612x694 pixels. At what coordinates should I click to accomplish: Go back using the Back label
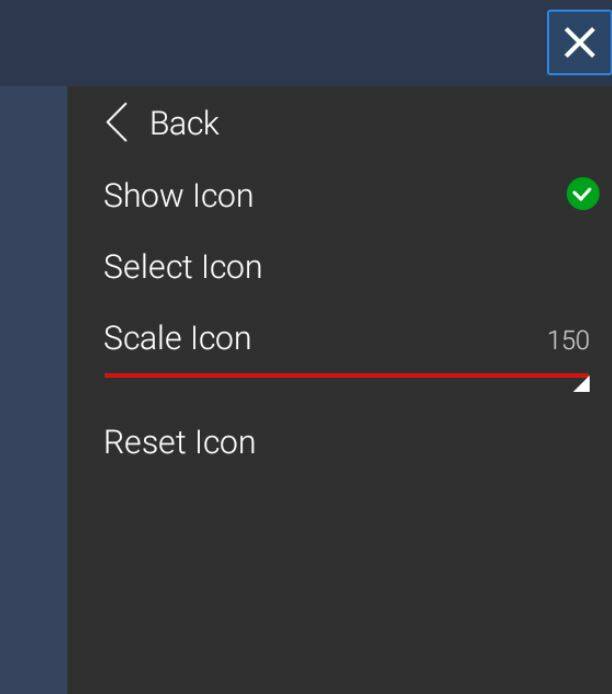pyautogui.click(x=184, y=123)
